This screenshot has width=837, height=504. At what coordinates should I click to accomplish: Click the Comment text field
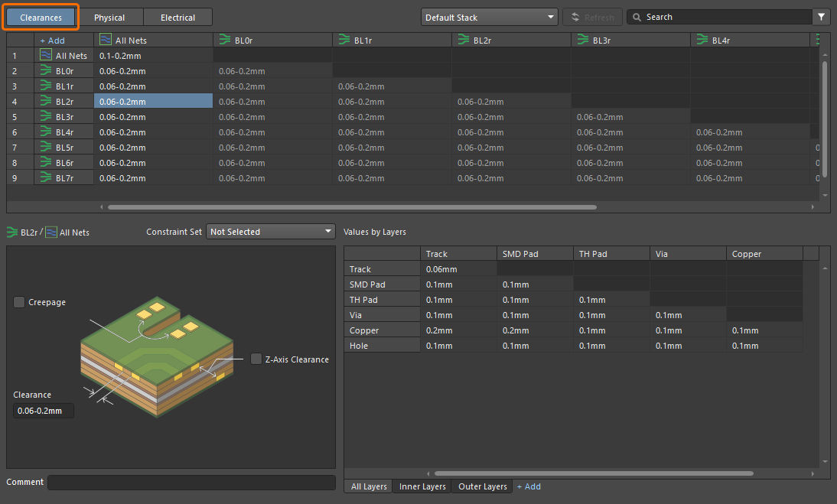point(191,482)
